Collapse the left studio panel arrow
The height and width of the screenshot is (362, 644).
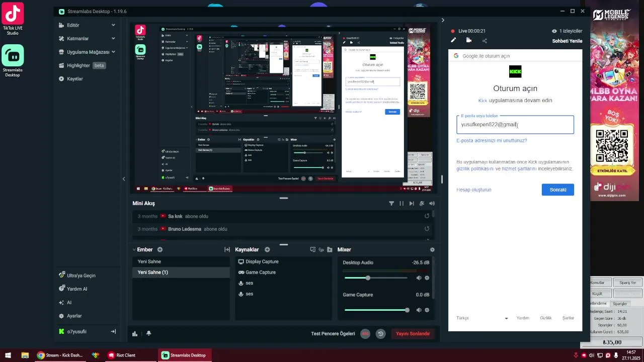pyautogui.click(x=124, y=178)
